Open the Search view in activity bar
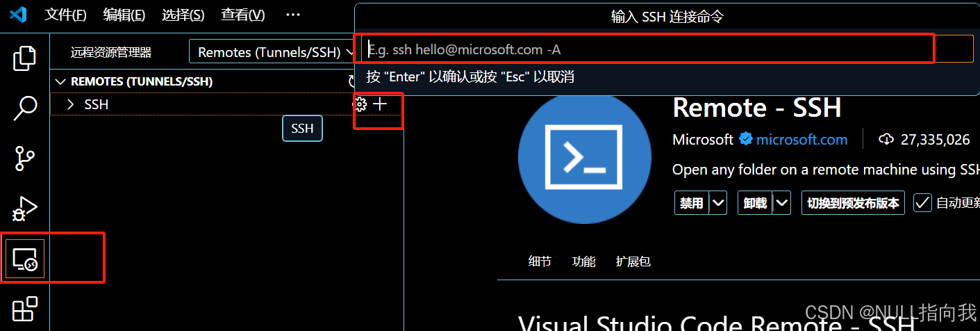 25,108
